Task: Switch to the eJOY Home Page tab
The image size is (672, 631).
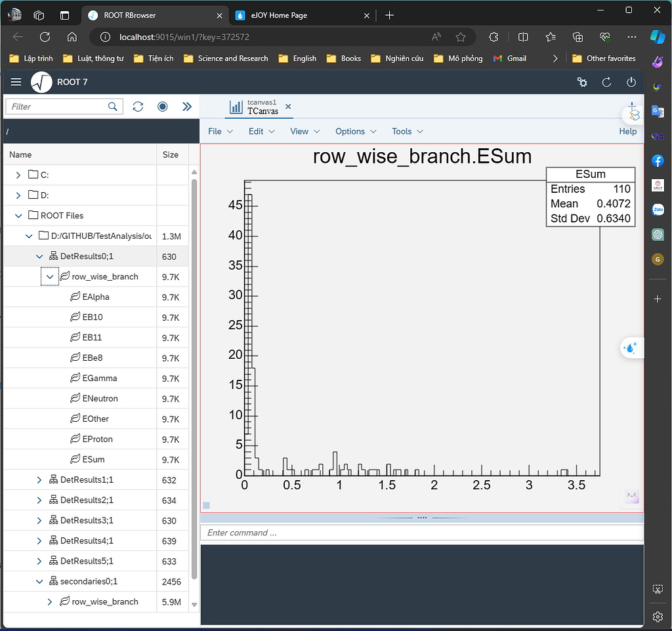Action: pyautogui.click(x=280, y=15)
